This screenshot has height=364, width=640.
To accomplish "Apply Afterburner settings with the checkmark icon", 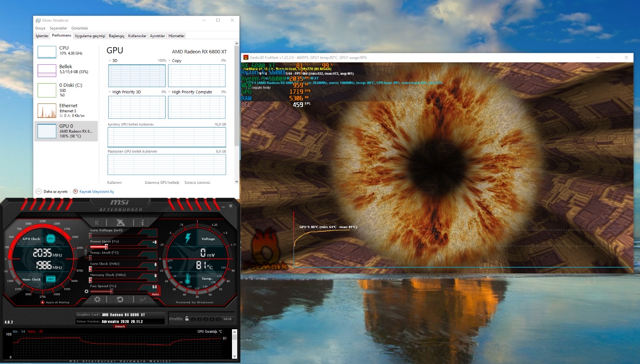I will pos(143,299).
